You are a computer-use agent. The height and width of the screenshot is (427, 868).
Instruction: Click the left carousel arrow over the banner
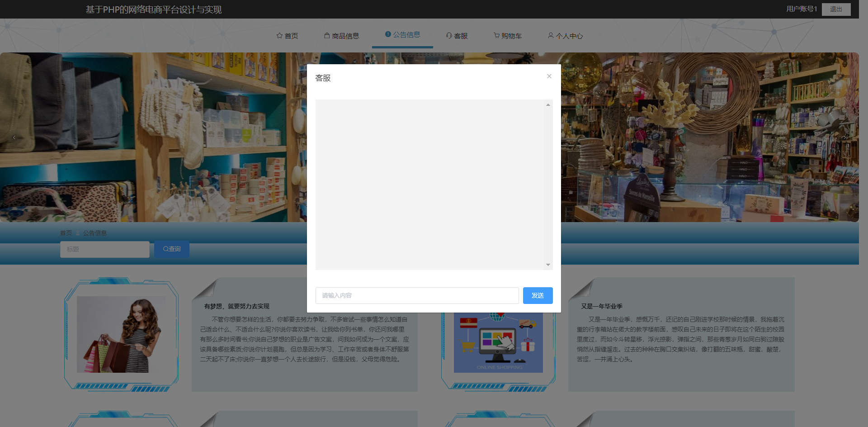(14, 137)
